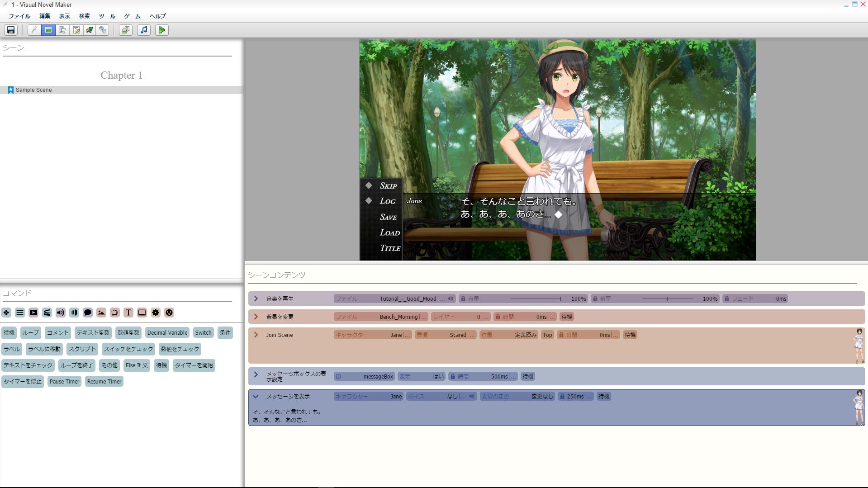The width and height of the screenshot is (868, 488).
Task: Open the stacked images resource manager icon
Action: (x=125, y=30)
